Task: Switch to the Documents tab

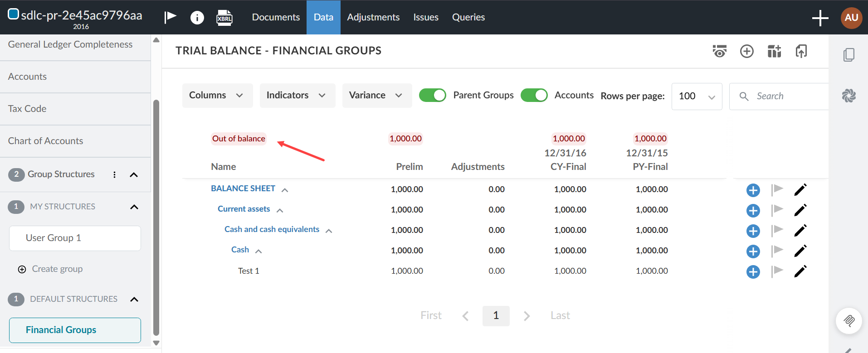Action: point(276,17)
